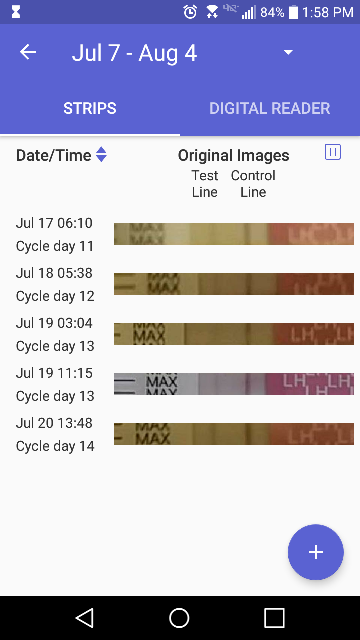Viewport: 360px width, 640px height.
Task: Open the Jul 20 13:48 strip image
Action: (234, 433)
